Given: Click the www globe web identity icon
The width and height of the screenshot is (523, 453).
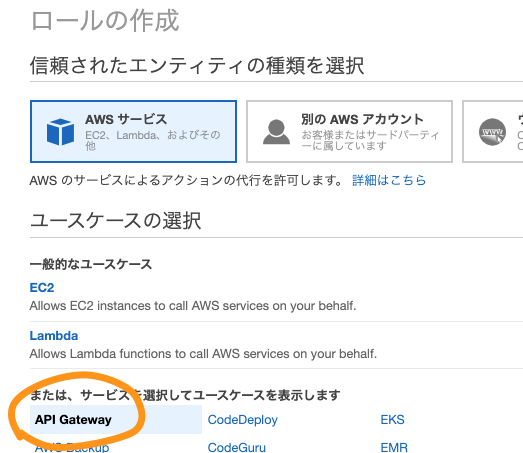Looking at the screenshot, I should (492, 132).
